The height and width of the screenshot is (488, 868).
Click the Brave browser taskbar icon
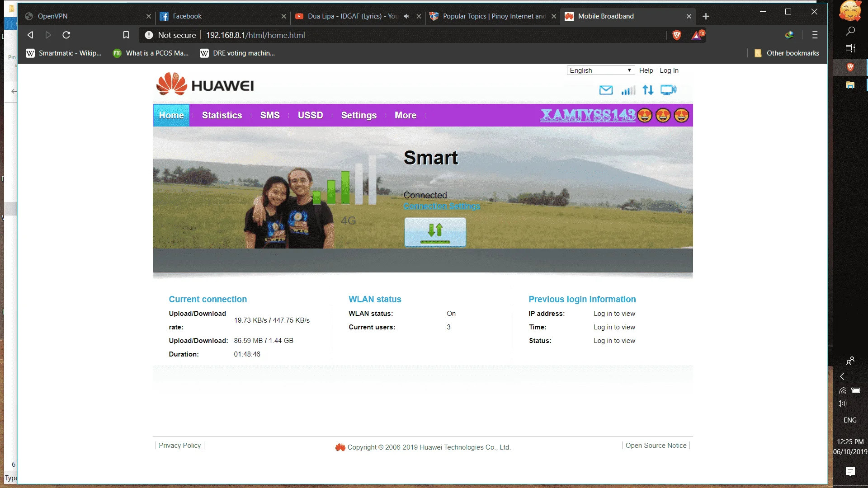pos(850,67)
